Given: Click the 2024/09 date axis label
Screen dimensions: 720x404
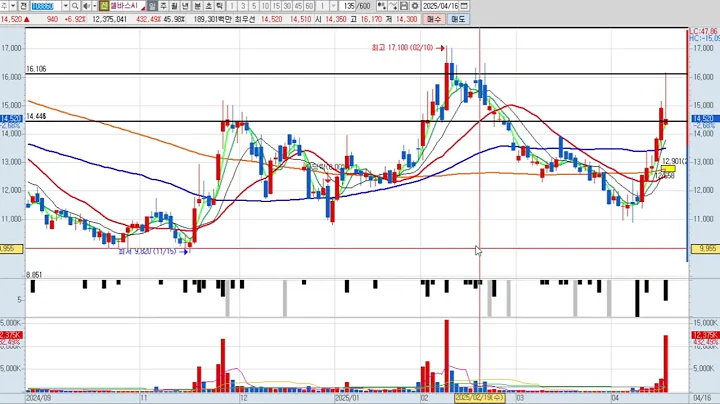Looking at the screenshot, I should point(39,398).
